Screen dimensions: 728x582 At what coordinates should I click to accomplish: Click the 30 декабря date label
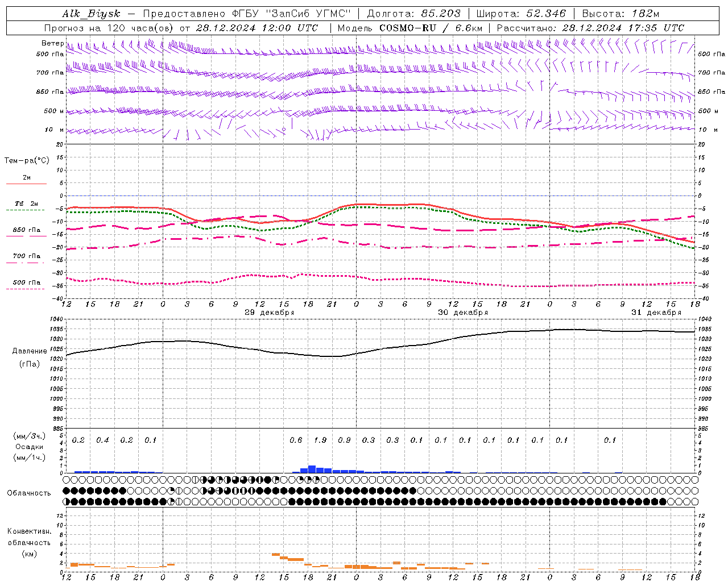pyautogui.click(x=462, y=313)
